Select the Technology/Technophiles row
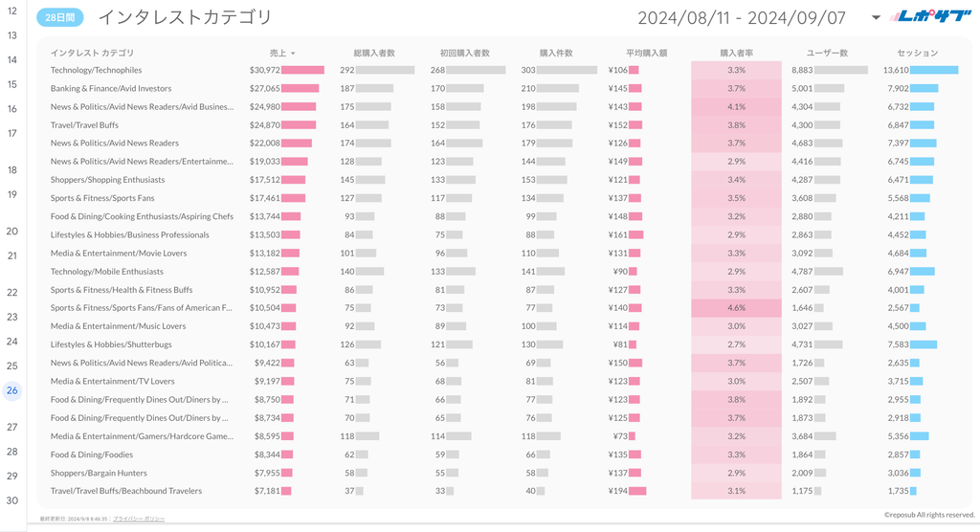Image resolution: width=980 pixels, height=532 pixels. tap(96, 70)
